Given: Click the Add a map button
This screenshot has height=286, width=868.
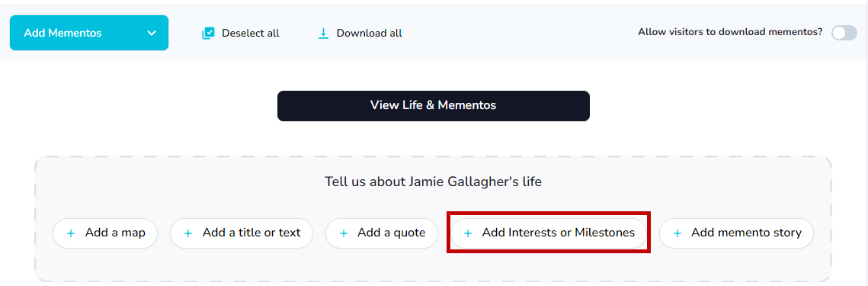Looking at the screenshot, I should [x=105, y=233].
